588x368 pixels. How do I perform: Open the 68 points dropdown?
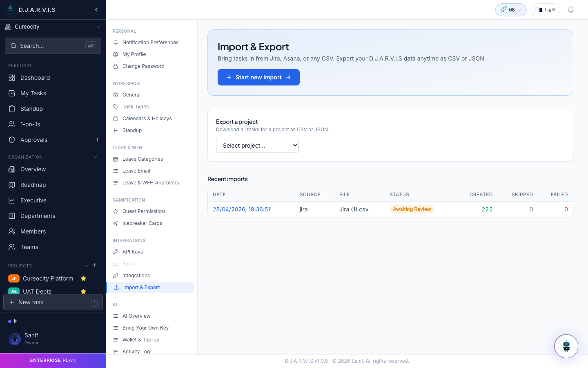[511, 10]
